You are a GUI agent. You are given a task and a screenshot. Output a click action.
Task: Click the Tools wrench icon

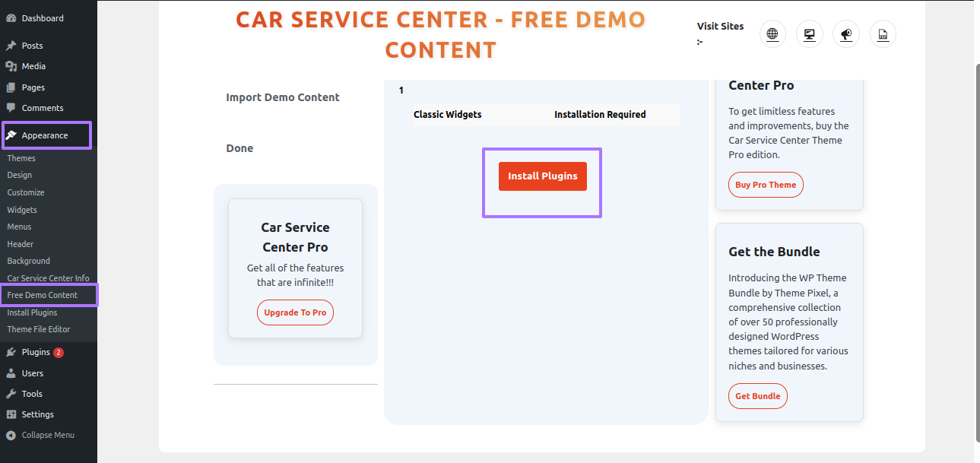click(11, 394)
